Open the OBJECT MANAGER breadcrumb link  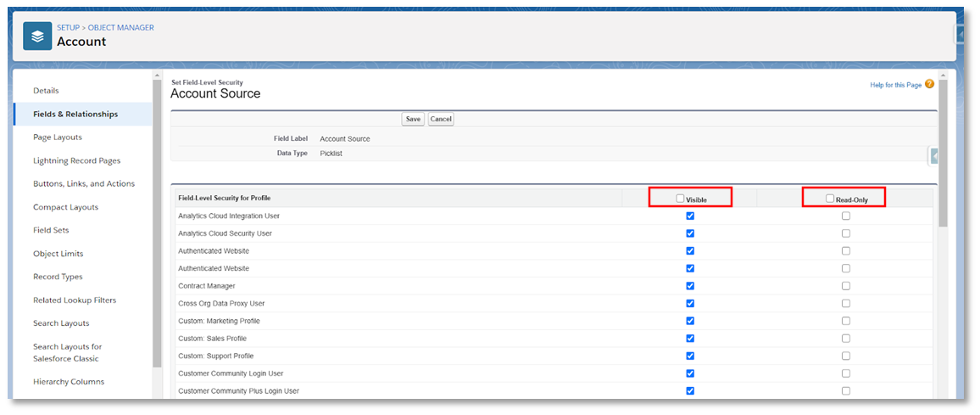120,27
